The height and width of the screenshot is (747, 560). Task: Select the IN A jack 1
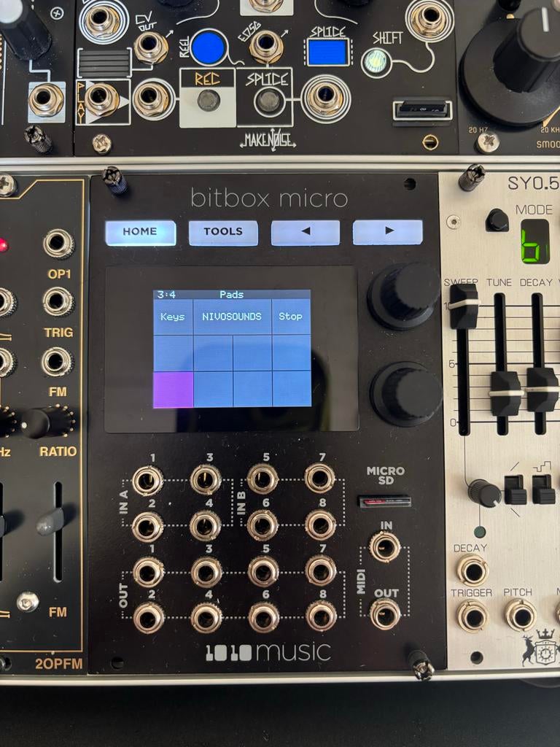pyautogui.click(x=147, y=480)
